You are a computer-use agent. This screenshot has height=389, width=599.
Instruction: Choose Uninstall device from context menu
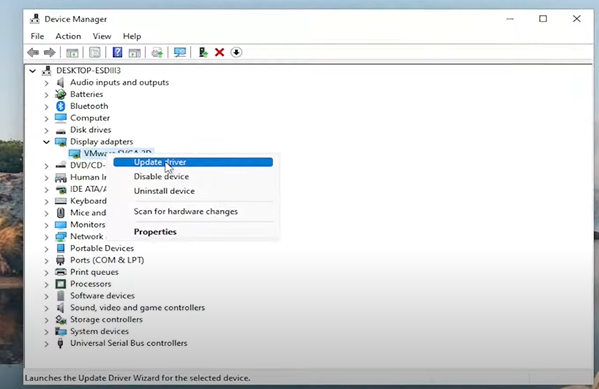tap(193, 191)
